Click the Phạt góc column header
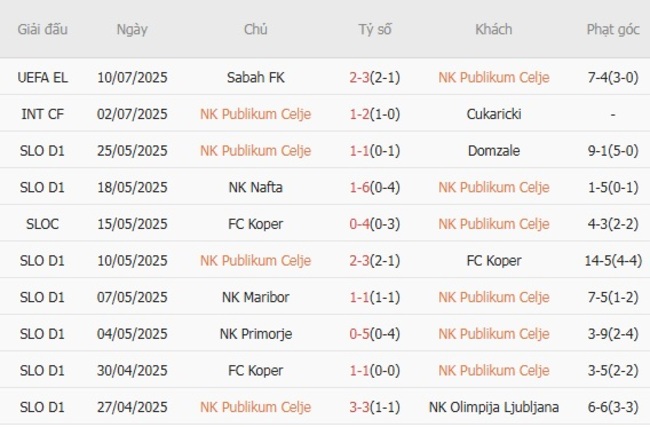This screenshot has width=650, height=427. (x=613, y=29)
